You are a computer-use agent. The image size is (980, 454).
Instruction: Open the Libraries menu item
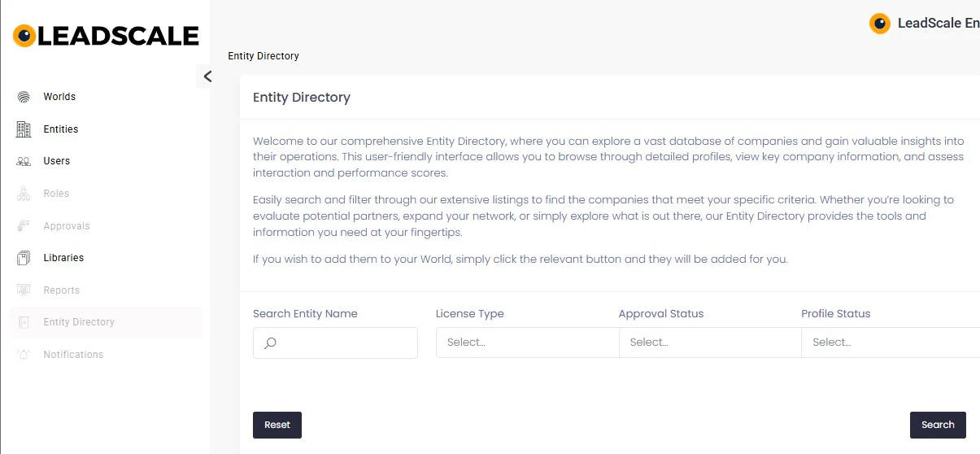63,258
